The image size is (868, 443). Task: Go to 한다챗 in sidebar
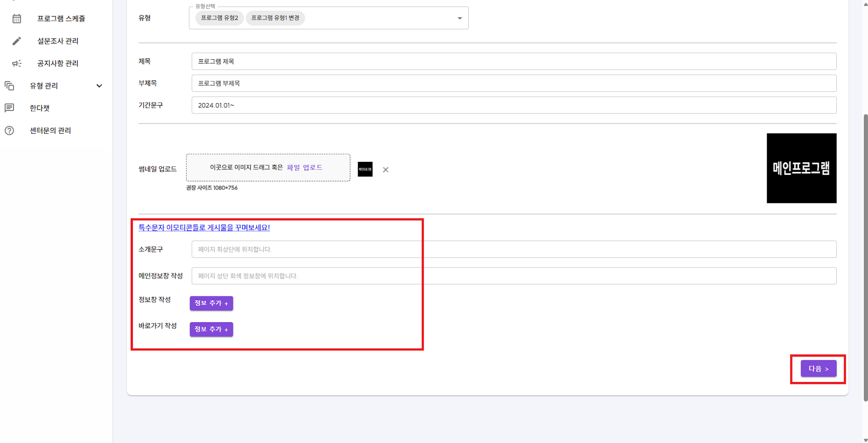pos(40,108)
